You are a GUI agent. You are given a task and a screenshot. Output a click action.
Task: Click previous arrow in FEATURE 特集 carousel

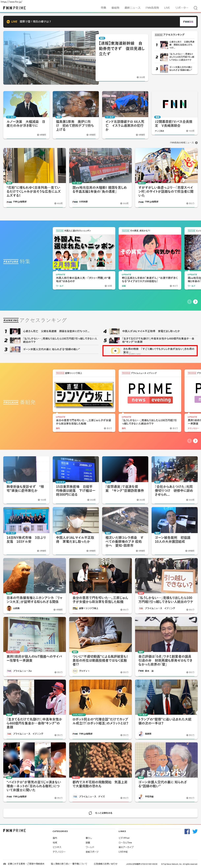click(189, 302)
